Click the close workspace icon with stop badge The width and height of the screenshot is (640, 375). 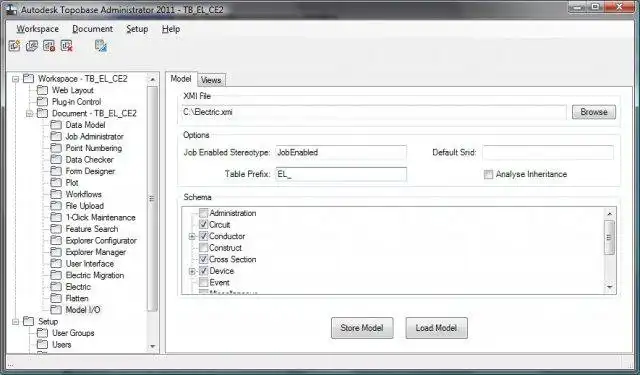(49, 46)
